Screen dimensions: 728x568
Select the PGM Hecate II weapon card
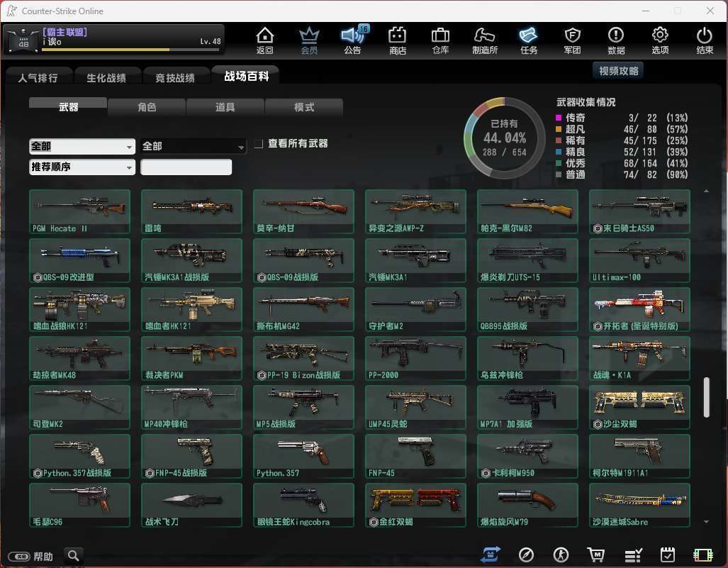tap(79, 211)
